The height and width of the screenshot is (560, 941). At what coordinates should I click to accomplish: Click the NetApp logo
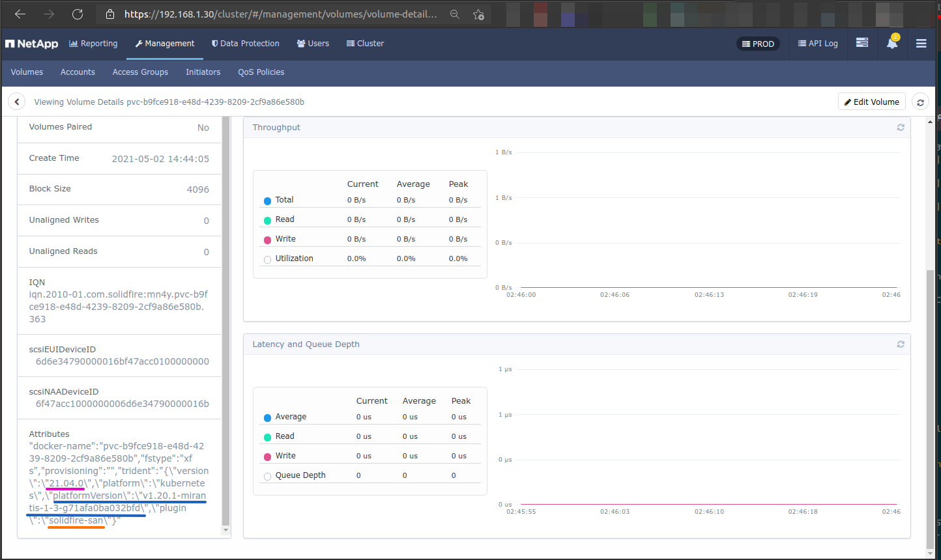pyautogui.click(x=31, y=44)
